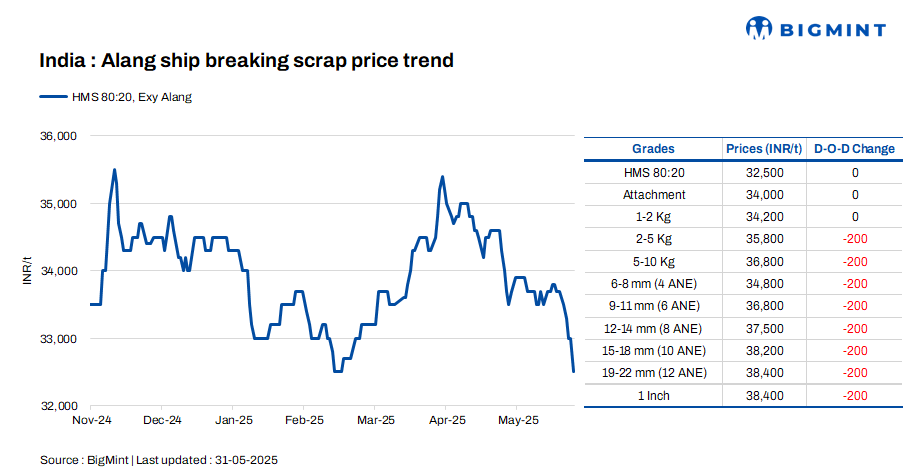904x471 pixels.
Task: Select the 5-10 Kg grade row
Action: coord(654,262)
